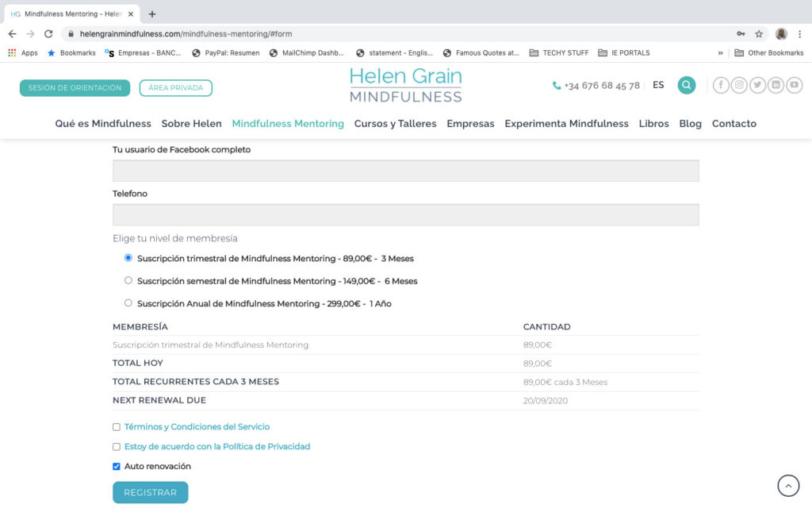Viewport: 812px width, 508px height.
Task: Go to Sobre Helen menu item
Action: point(192,123)
